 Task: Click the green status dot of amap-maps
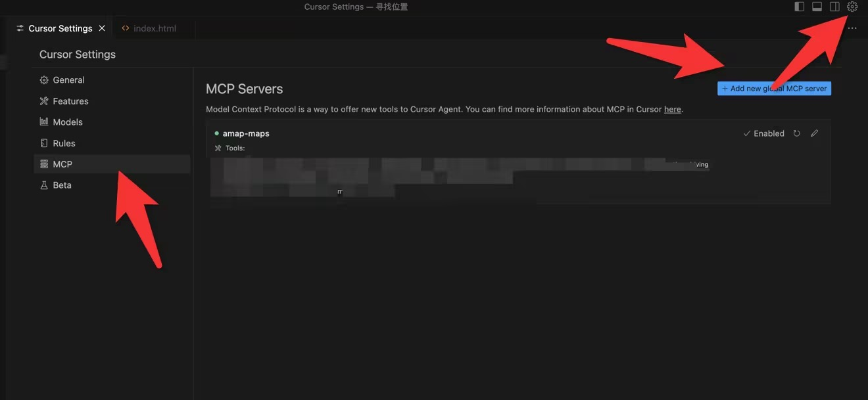click(x=216, y=133)
